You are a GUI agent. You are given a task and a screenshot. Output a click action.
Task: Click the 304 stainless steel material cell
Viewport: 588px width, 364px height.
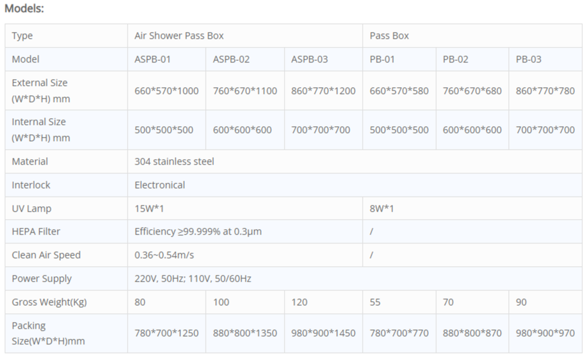point(355,161)
